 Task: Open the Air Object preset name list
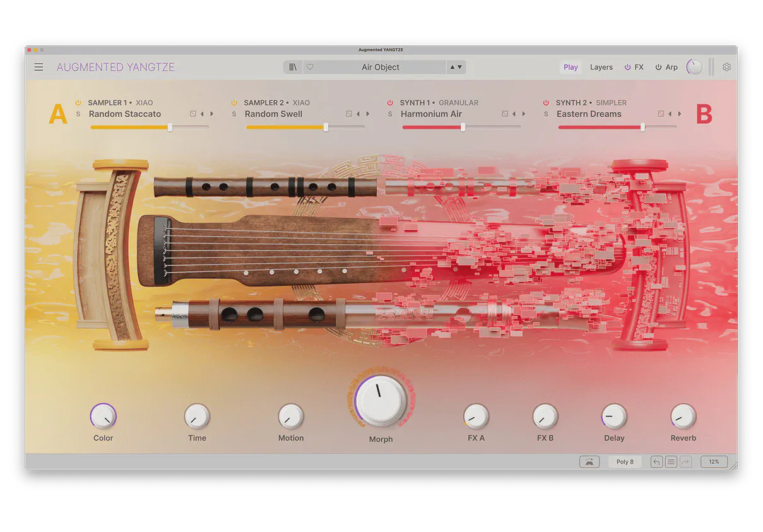(381, 67)
